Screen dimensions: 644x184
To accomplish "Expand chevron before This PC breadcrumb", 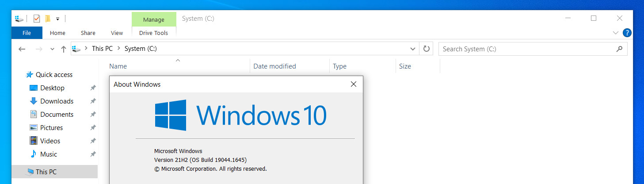I will point(86,49).
